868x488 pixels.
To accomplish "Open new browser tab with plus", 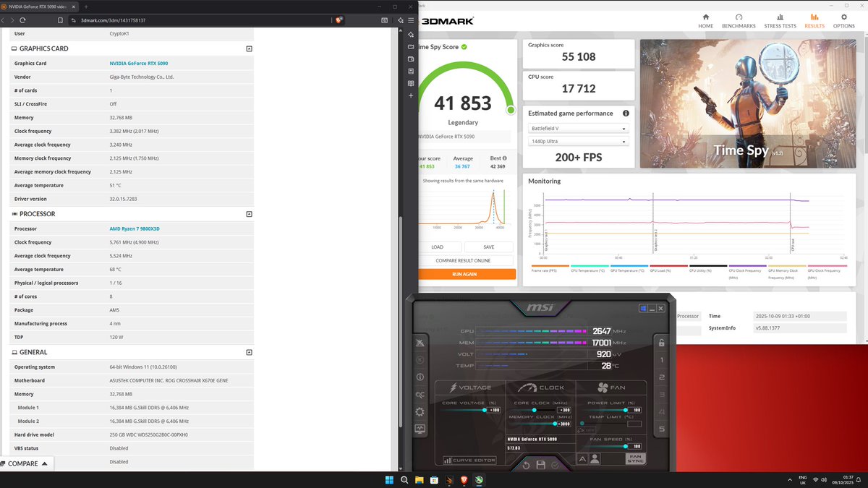I will pos(86,7).
